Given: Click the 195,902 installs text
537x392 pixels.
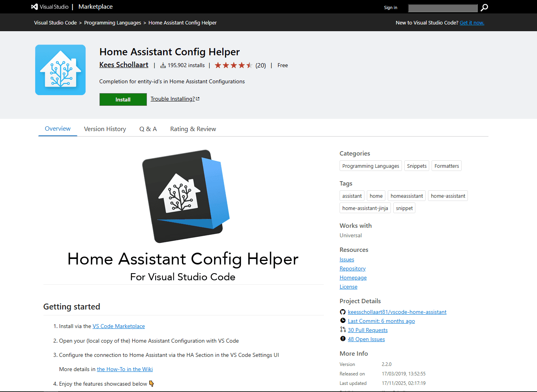Looking at the screenshot, I should 186,65.
